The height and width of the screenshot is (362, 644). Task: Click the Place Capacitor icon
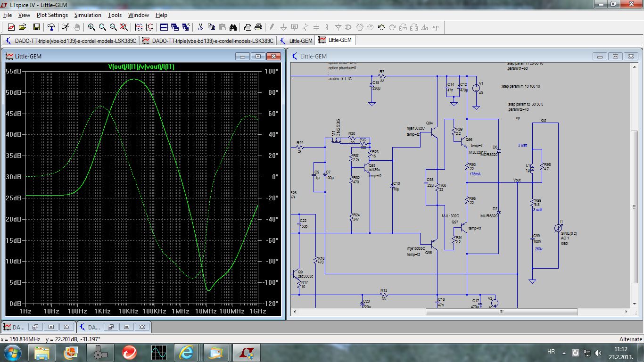coord(316,27)
